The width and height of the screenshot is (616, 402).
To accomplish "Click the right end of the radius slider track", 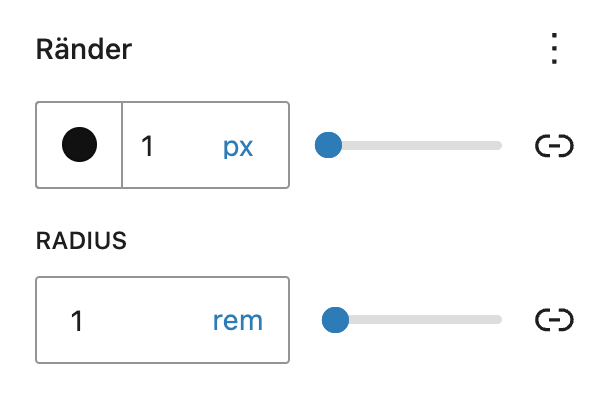I will coord(499,319).
